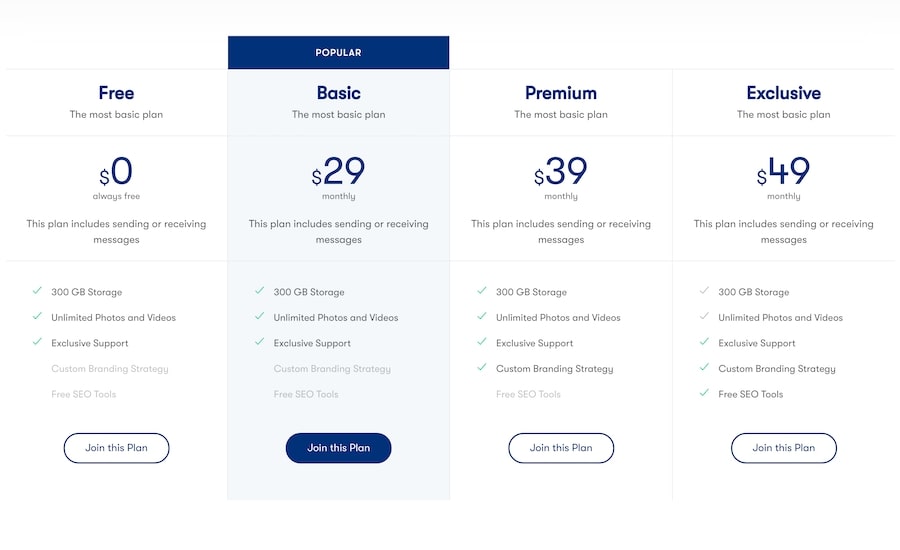Image resolution: width=900 pixels, height=550 pixels.
Task: Click the Free plan title heading
Action: coord(116,93)
